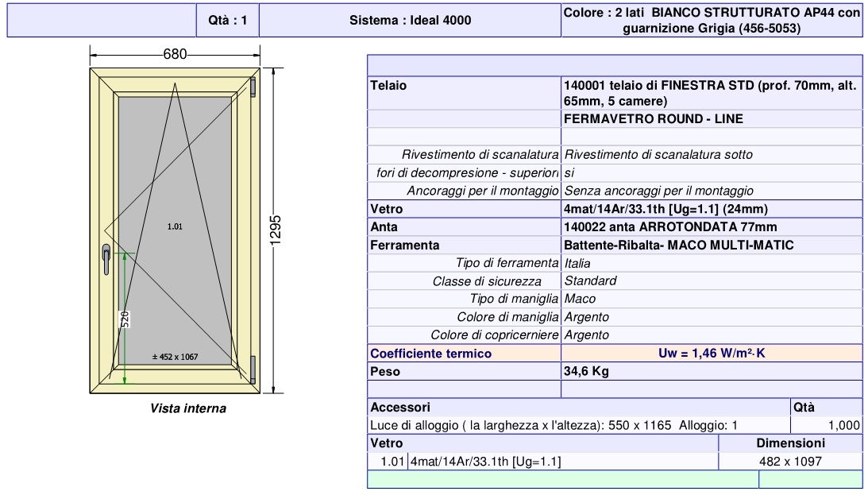868x495 pixels.
Task: Click the Qtà : 1 header cell
Action: [x=227, y=21]
